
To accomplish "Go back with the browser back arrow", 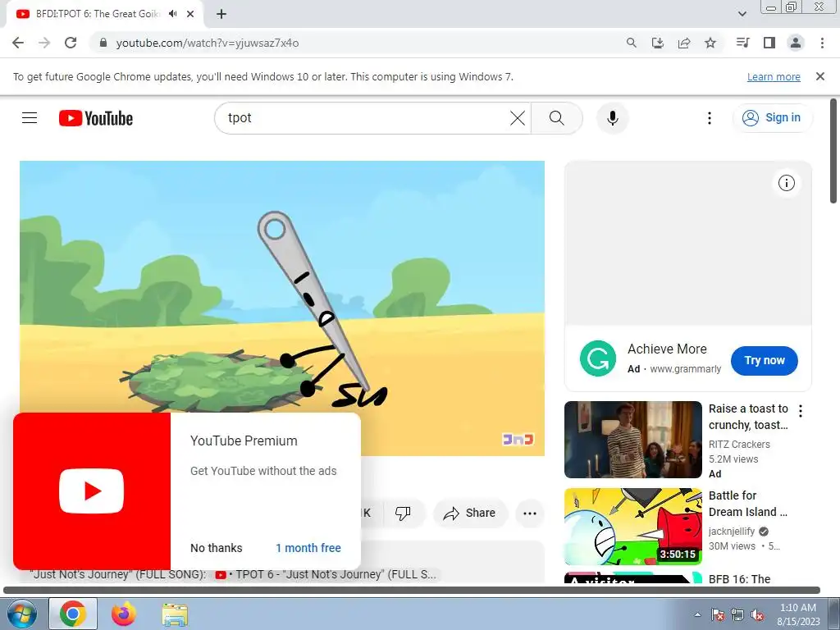I will [x=18, y=43].
